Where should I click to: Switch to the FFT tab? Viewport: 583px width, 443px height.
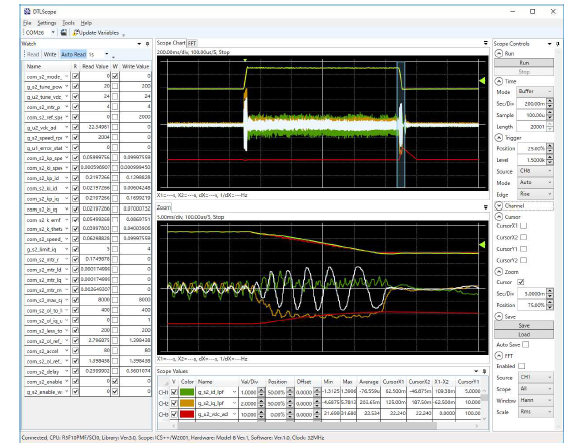191,43
